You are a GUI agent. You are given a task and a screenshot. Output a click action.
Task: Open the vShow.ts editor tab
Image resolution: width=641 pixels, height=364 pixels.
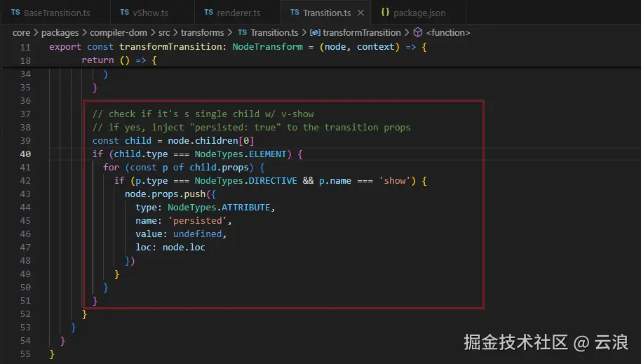(x=152, y=13)
